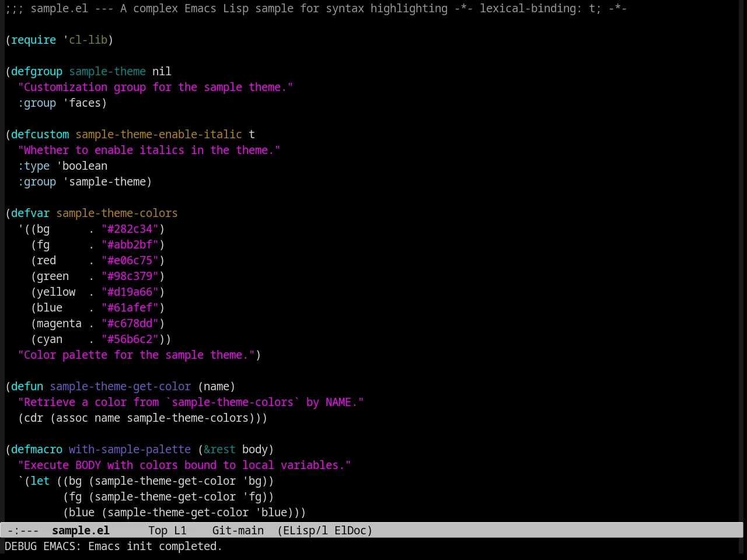Click the 'faces symbol
The width and height of the screenshot is (747, 560).
(82, 103)
